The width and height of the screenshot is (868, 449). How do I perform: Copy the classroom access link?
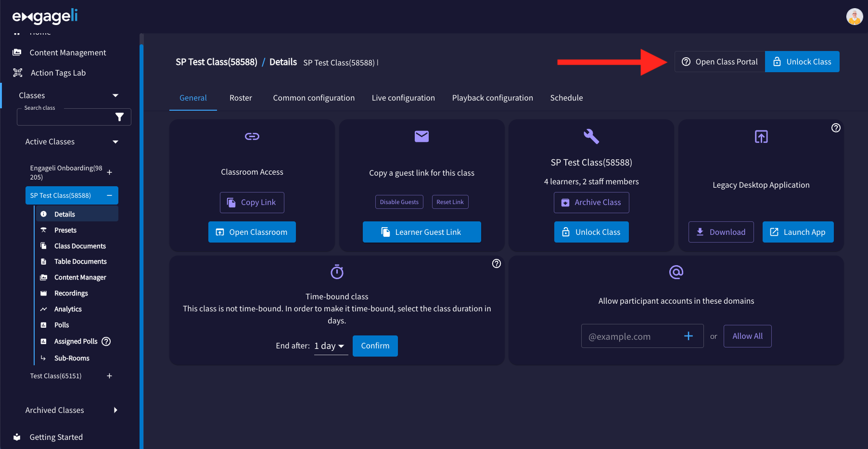tap(252, 203)
